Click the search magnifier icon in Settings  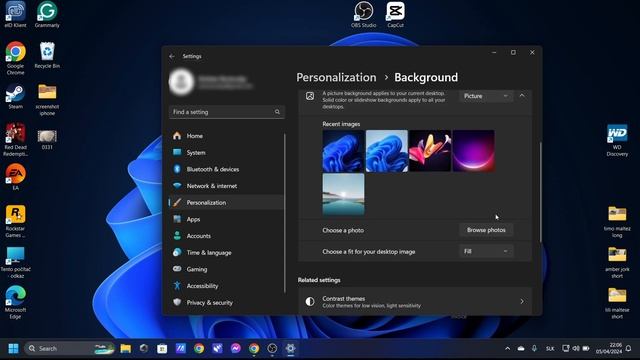coord(278,112)
